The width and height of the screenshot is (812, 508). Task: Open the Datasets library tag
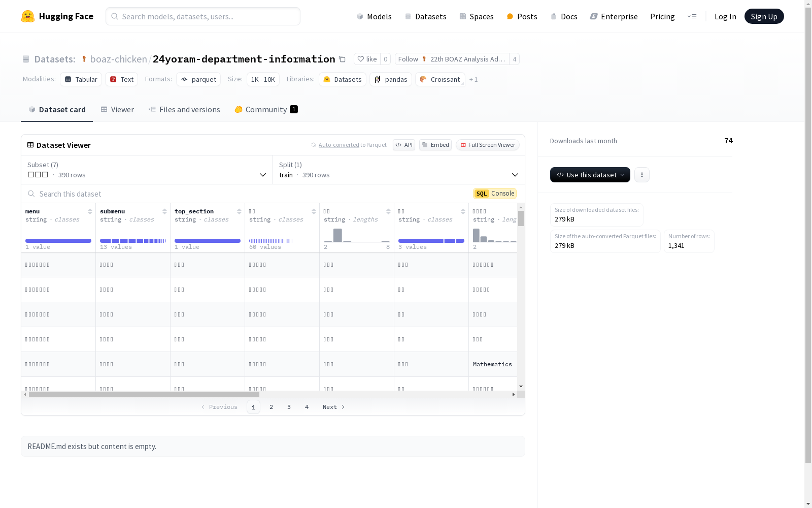click(x=343, y=79)
